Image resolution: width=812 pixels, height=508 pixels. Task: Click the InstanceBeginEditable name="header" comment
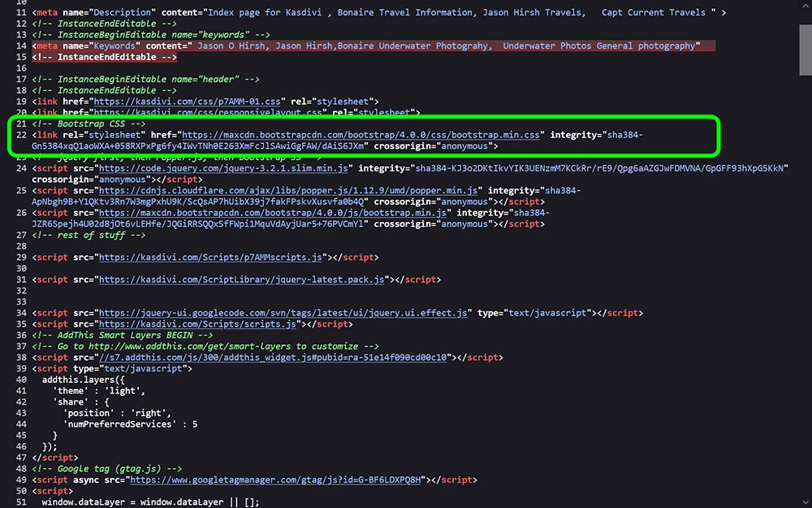coord(145,80)
